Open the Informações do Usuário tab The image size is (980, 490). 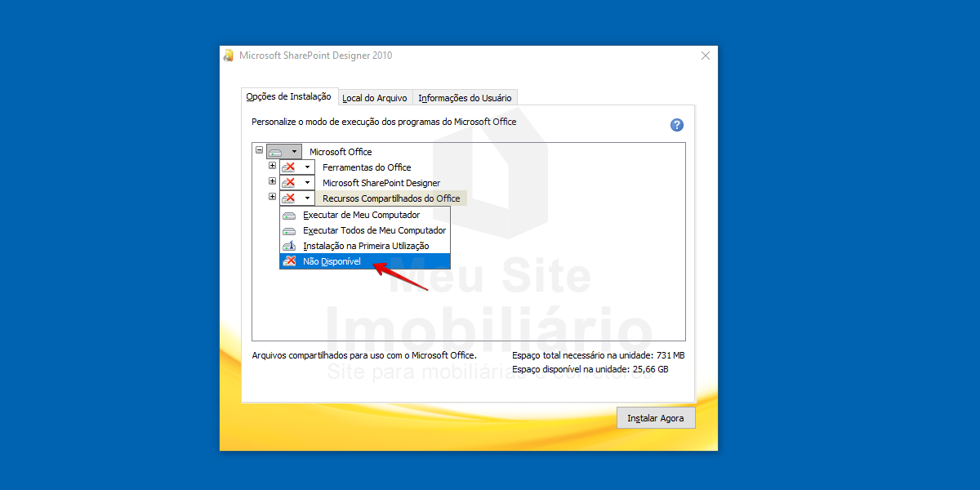click(x=465, y=98)
